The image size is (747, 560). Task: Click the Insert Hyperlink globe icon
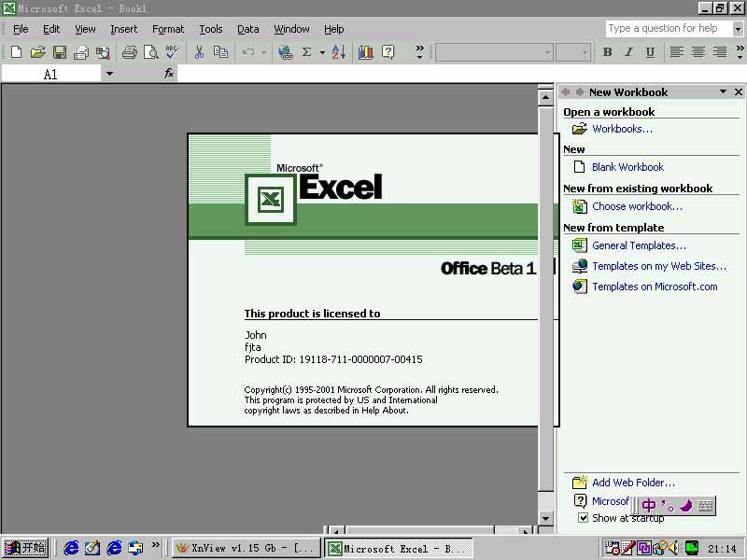pos(286,52)
